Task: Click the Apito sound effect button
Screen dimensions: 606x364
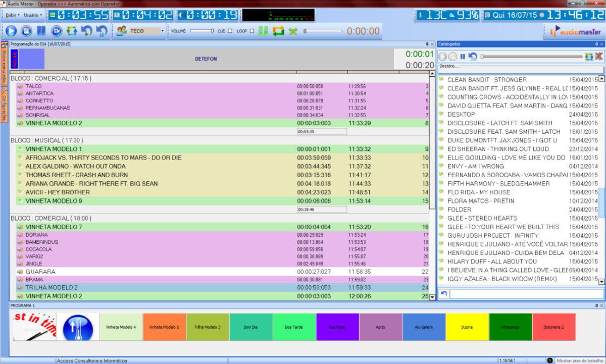Action: (x=381, y=327)
